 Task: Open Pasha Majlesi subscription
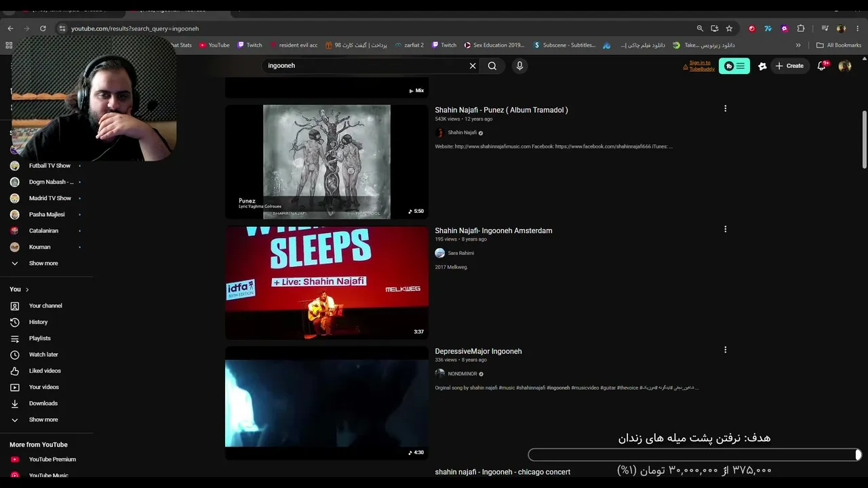46,215
